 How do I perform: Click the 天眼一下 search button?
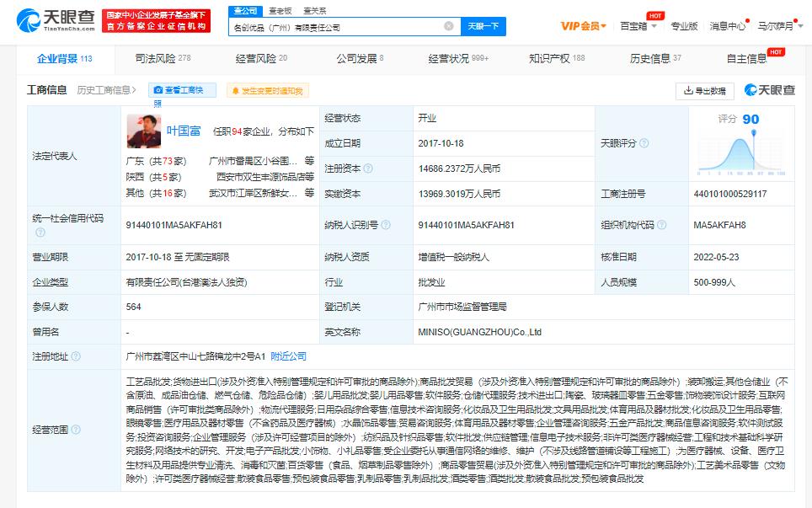(x=483, y=27)
